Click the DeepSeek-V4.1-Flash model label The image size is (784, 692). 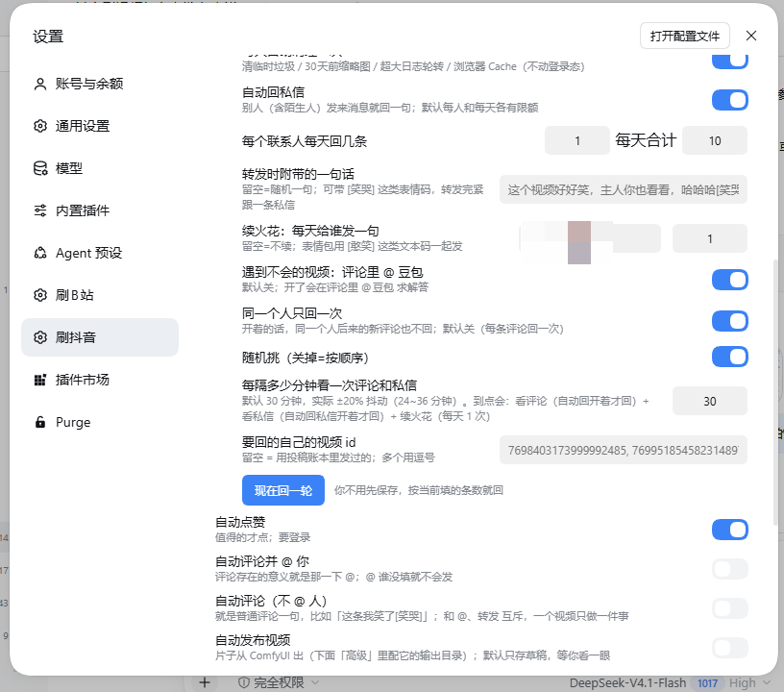click(x=627, y=683)
